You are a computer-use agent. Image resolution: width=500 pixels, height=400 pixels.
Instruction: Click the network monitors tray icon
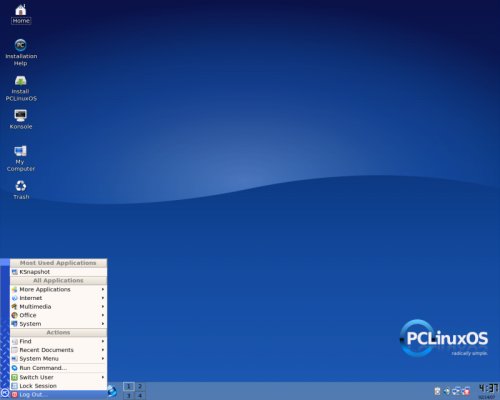pyautogui.click(x=456, y=391)
